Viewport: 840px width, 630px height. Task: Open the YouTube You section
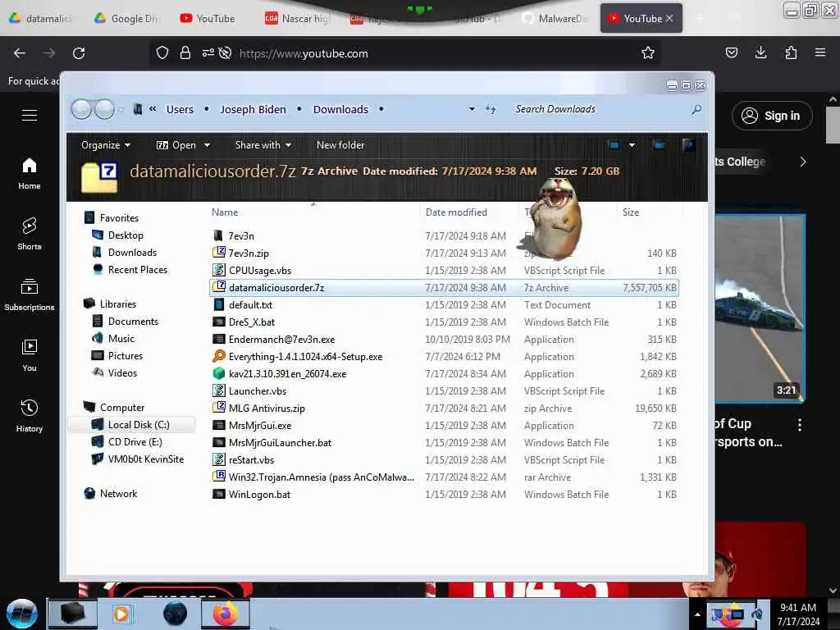[x=30, y=356]
